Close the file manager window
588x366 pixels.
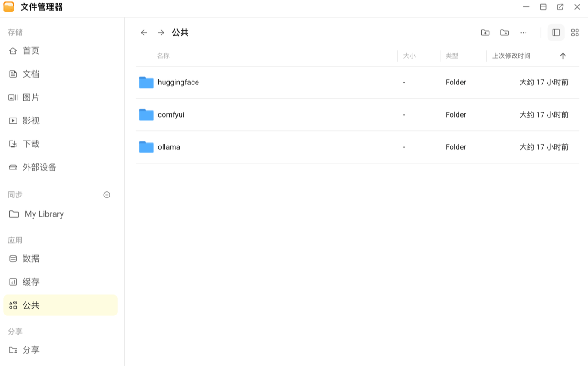[577, 7]
